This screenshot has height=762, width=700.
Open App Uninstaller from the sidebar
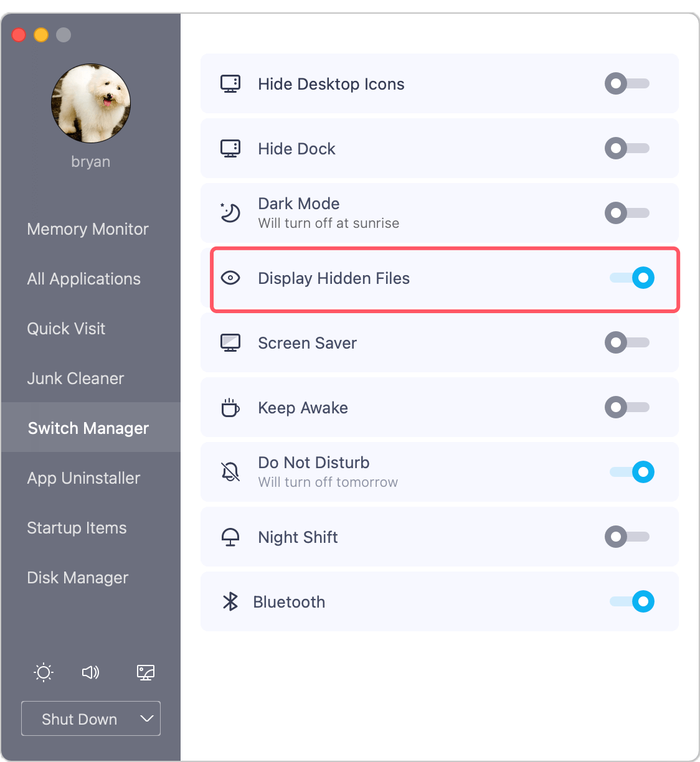pos(83,477)
